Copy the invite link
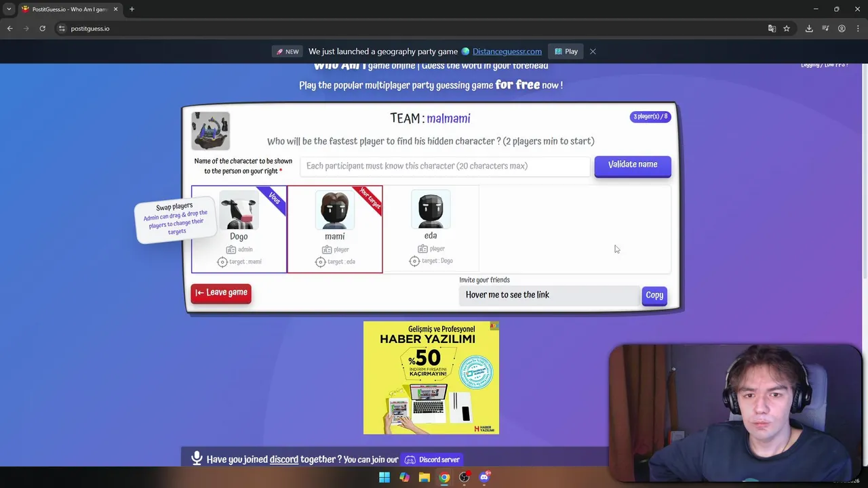868x488 pixels. (654, 295)
